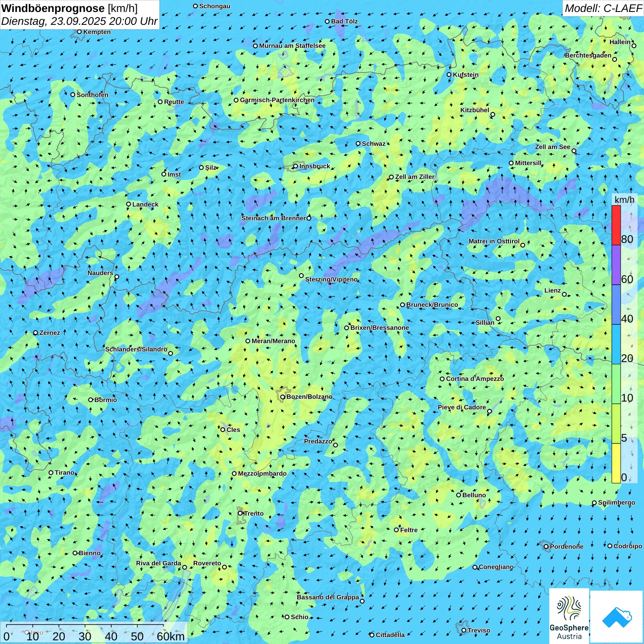Click the purple 60–80 km/h legend swatch

(616, 265)
